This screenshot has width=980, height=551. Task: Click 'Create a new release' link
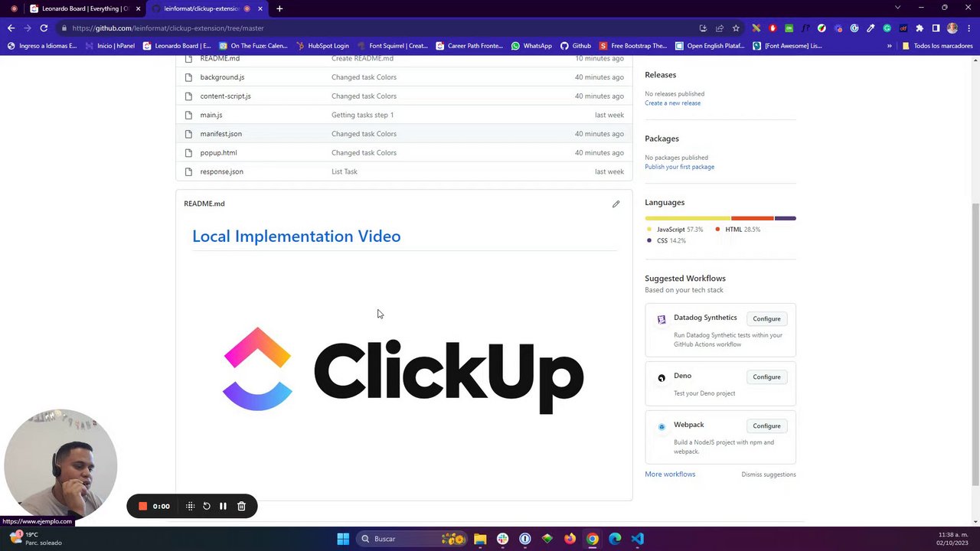click(x=672, y=103)
